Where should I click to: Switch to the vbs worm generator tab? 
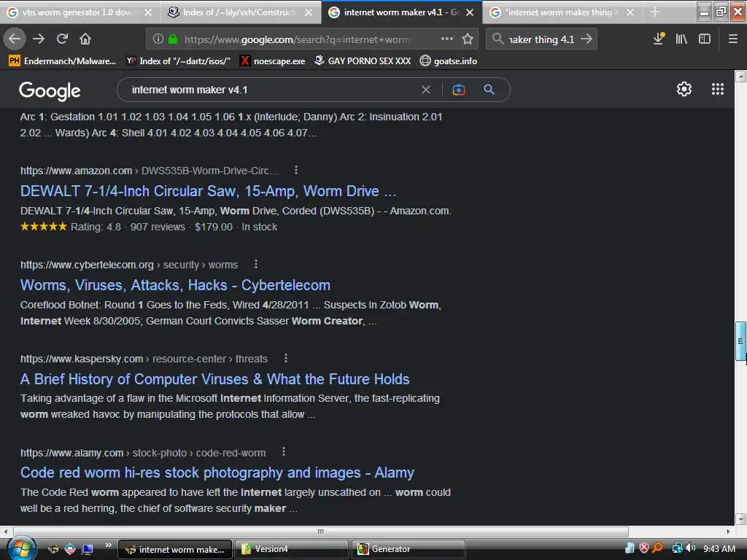[x=79, y=12]
